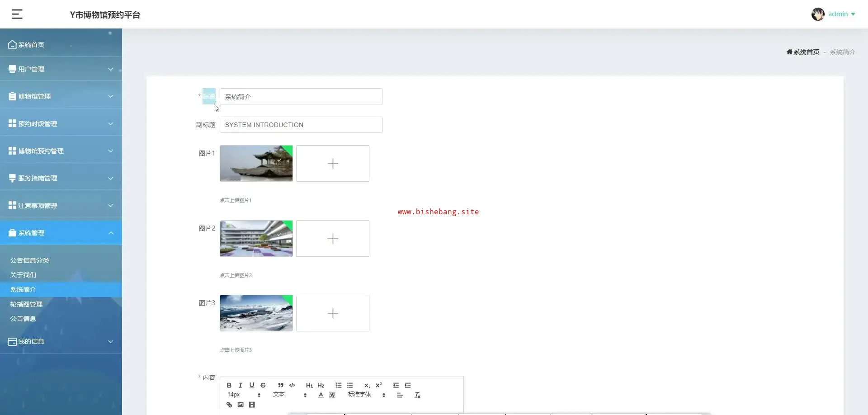This screenshot has height=415, width=868.
Task: Click the 点击上传图片3 hint text
Action: 236,350
